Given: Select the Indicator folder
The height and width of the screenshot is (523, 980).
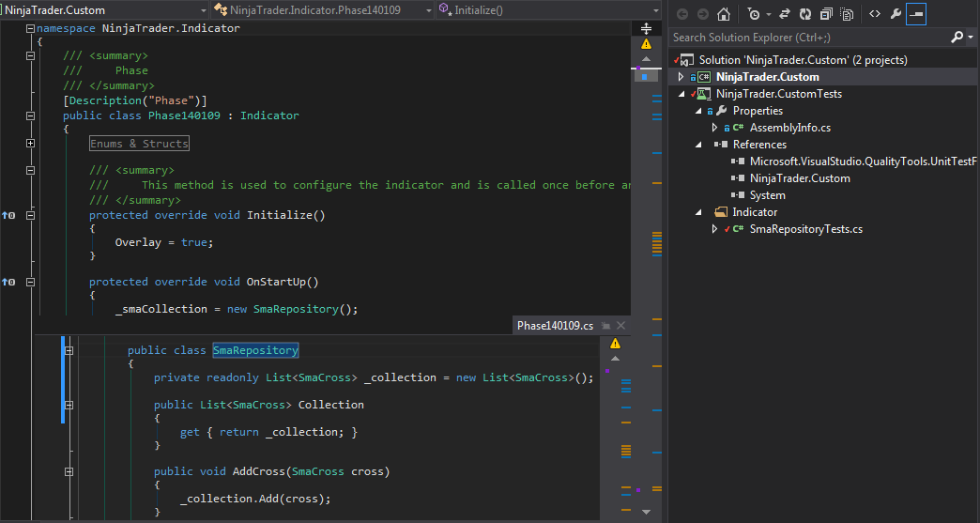Looking at the screenshot, I should (755, 212).
